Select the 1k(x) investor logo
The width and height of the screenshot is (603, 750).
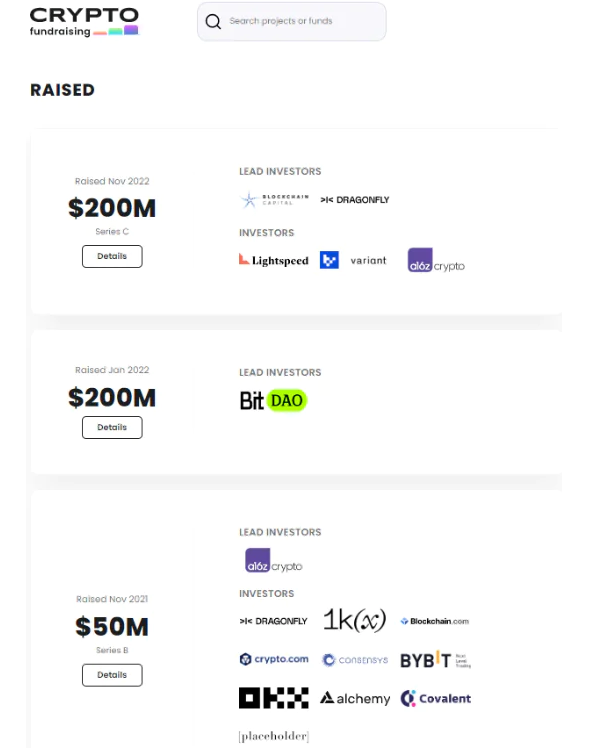pyautogui.click(x=354, y=620)
